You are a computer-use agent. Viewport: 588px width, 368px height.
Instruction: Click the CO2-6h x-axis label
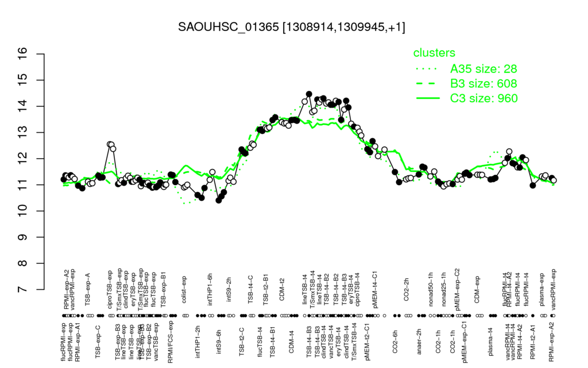tap(394, 342)
